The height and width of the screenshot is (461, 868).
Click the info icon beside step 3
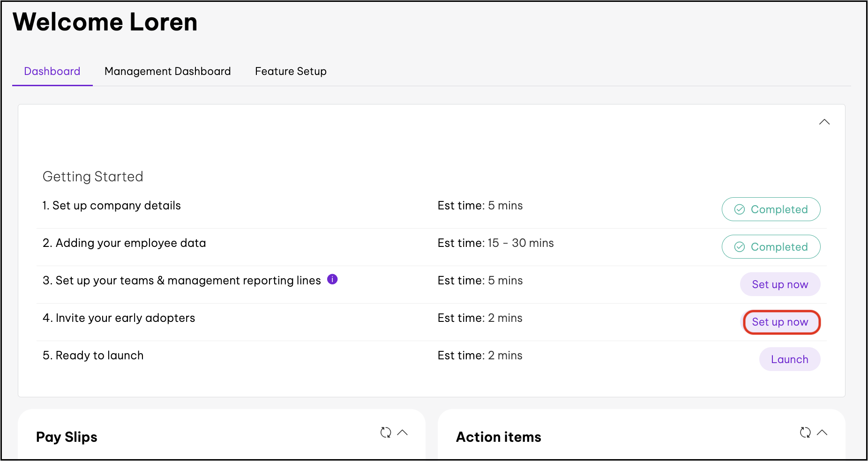(x=332, y=279)
